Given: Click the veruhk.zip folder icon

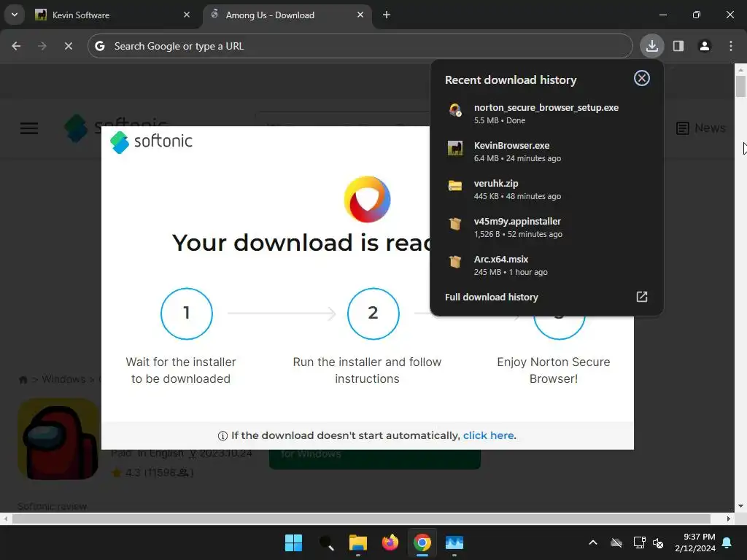Looking at the screenshot, I should tap(455, 186).
